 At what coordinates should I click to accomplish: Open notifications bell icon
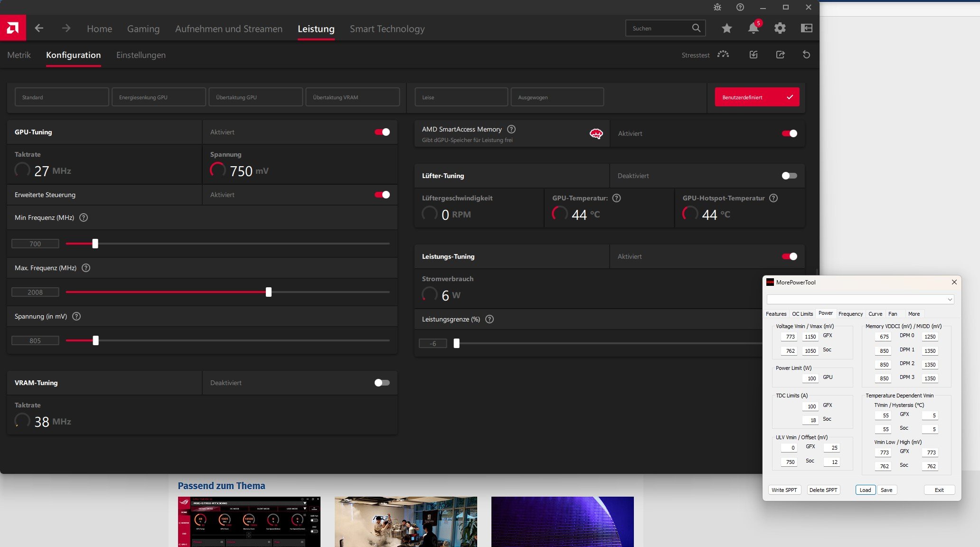pos(753,28)
